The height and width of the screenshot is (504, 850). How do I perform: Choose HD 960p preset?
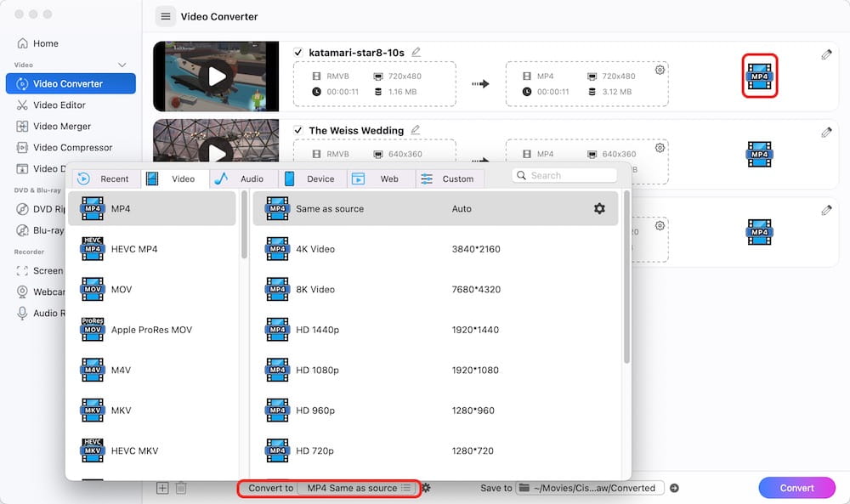tap(435, 411)
